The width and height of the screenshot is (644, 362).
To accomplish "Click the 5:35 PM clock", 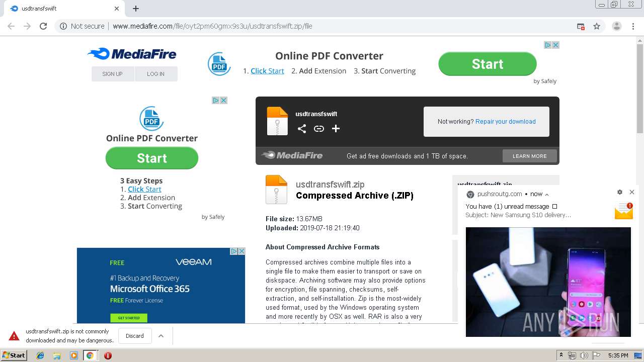I will point(618,355).
